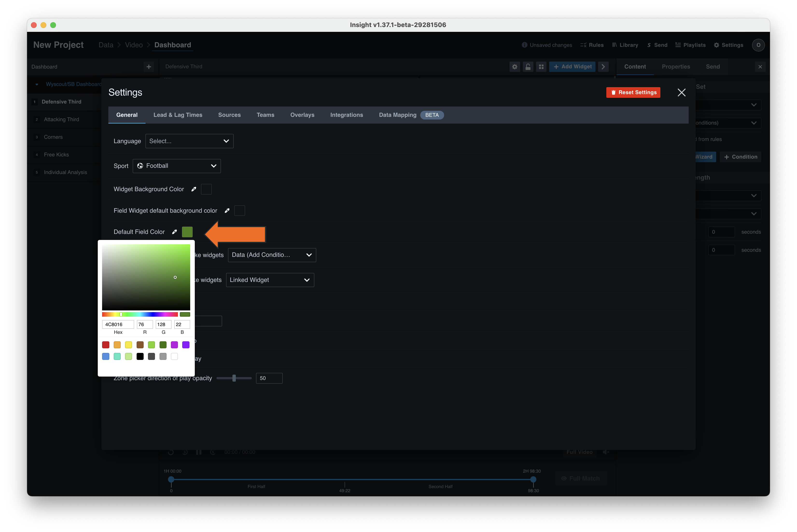This screenshot has height=532, width=797.
Task: Open the Linked Widget dropdown
Action: pos(270,280)
